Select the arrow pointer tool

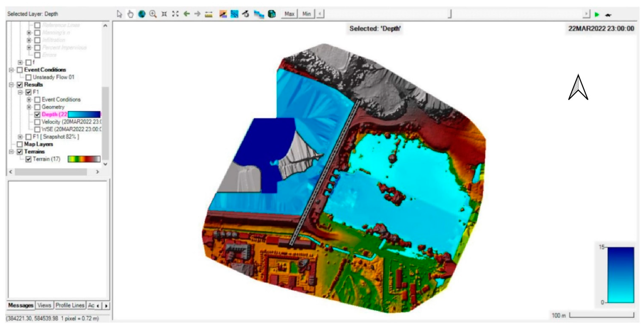click(x=119, y=14)
